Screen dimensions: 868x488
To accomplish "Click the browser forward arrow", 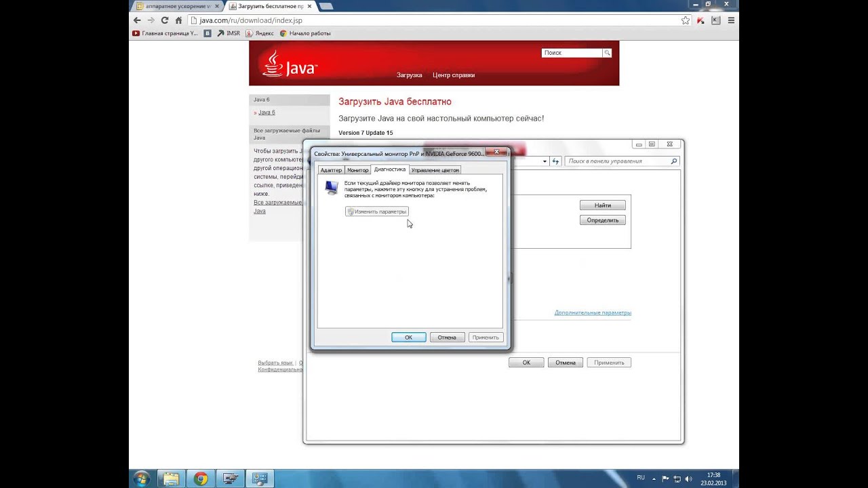I will [x=151, y=20].
